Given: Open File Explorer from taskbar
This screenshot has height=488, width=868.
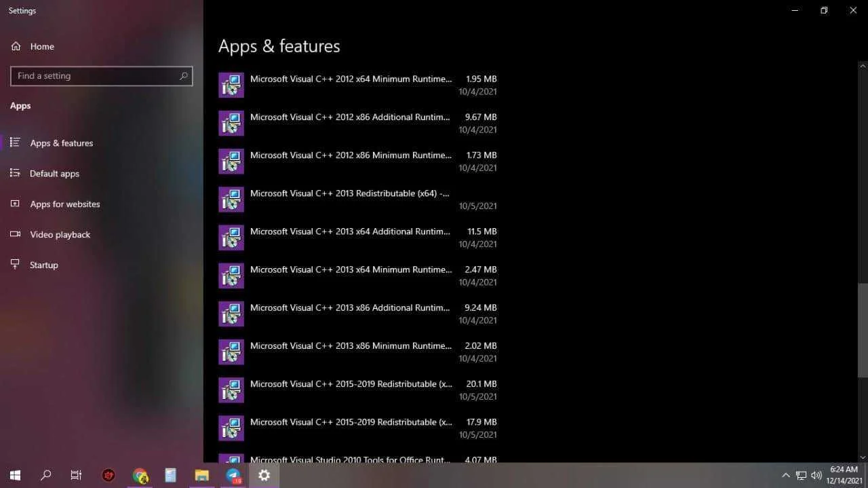Looking at the screenshot, I should coord(201,475).
